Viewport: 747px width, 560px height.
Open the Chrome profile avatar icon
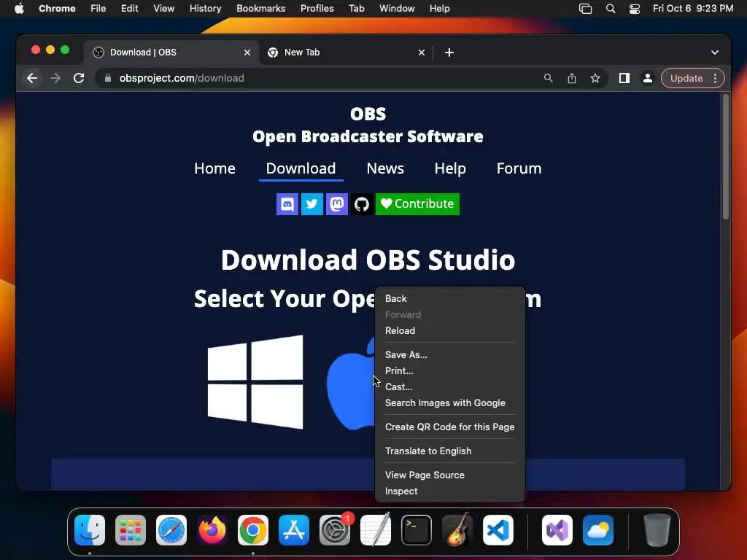648,78
